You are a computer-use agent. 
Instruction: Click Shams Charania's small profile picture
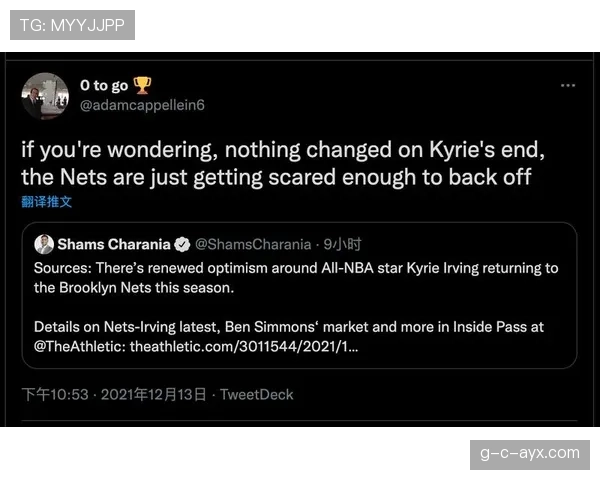(x=44, y=244)
